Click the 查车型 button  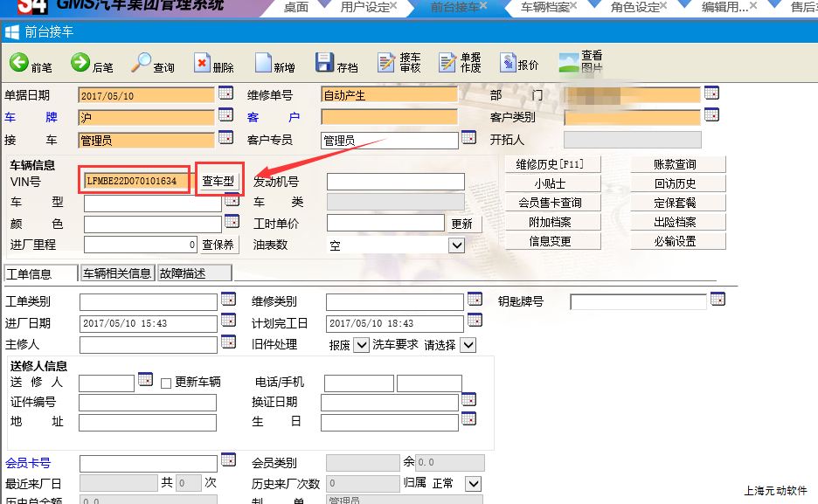click(218, 181)
